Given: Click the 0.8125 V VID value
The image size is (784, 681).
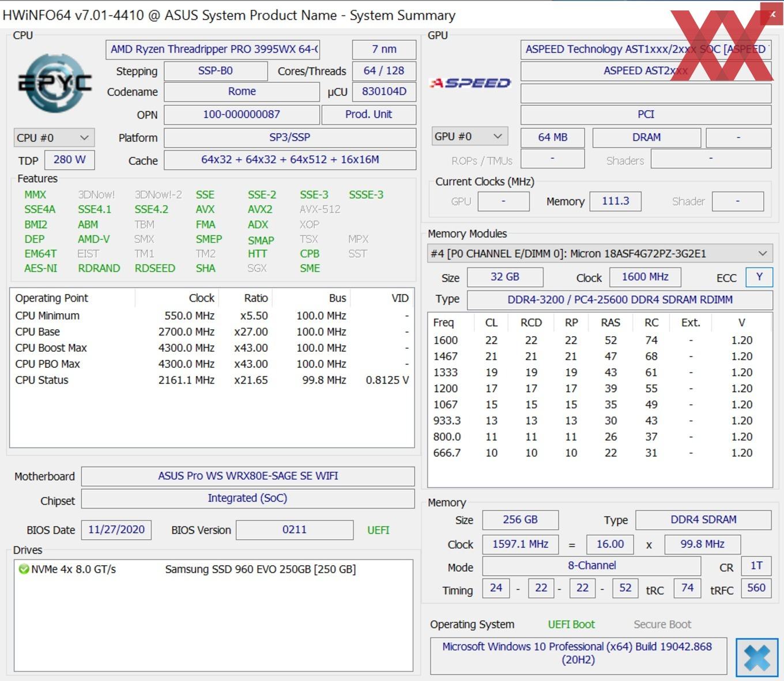Looking at the screenshot, I should [387, 380].
